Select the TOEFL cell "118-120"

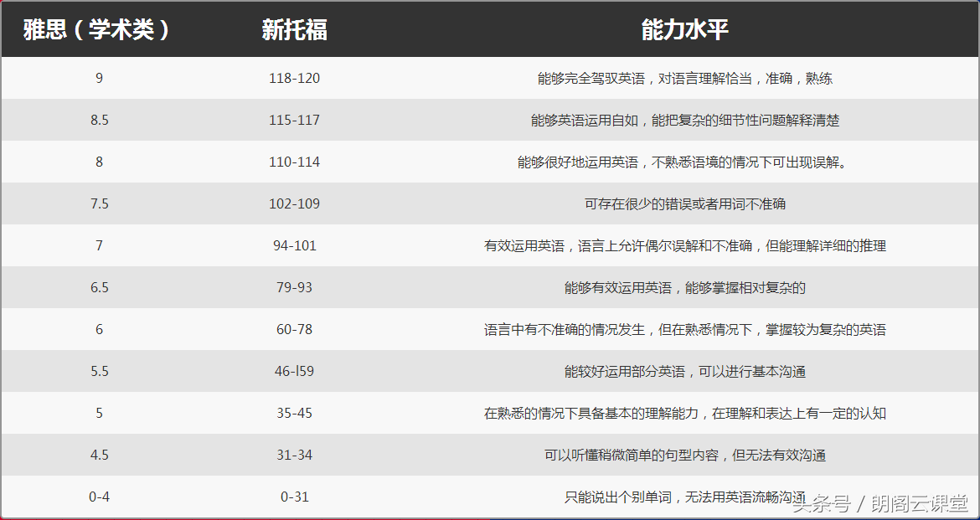(x=294, y=78)
